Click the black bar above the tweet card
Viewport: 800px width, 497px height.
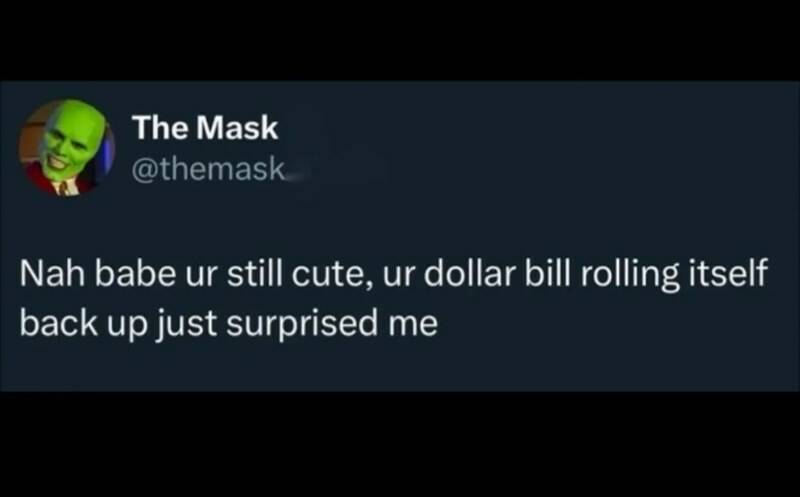tap(400, 40)
